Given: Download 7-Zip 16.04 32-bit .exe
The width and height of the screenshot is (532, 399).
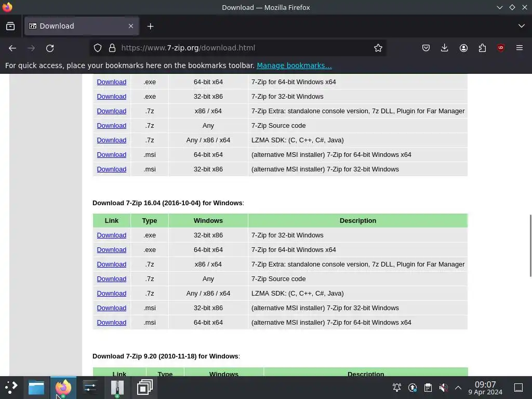Looking at the screenshot, I should (112, 235).
